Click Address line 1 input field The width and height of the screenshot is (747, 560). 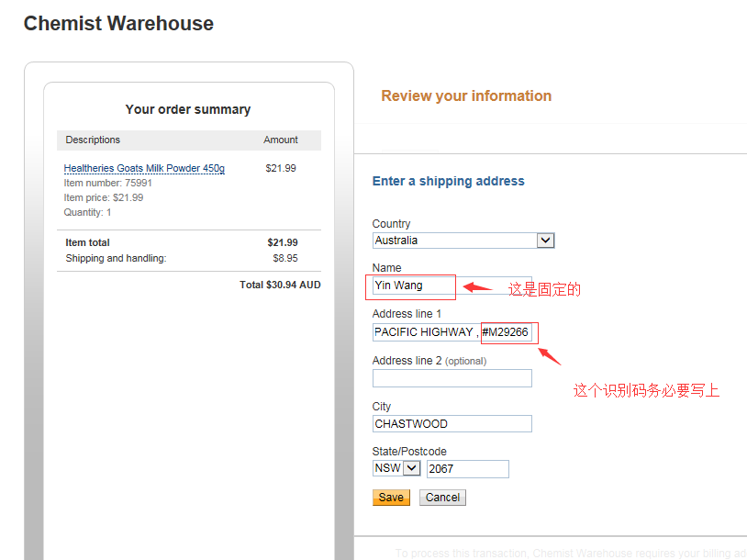click(x=452, y=332)
